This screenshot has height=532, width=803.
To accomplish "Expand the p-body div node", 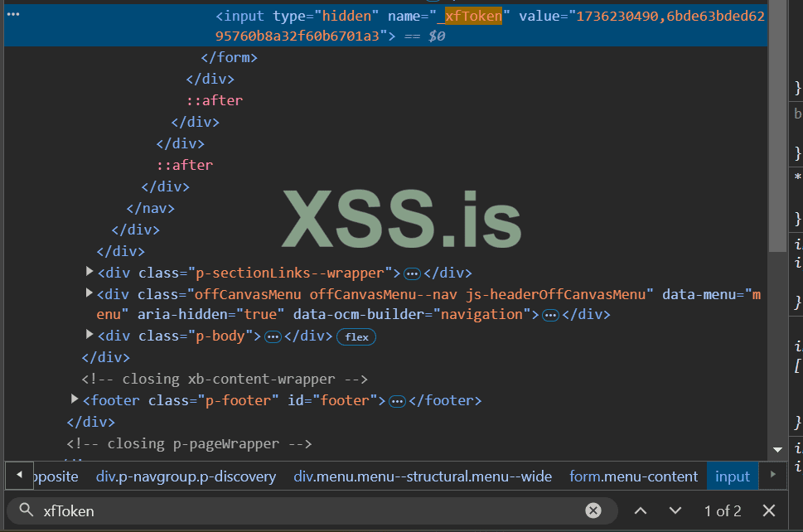I will pos(89,334).
